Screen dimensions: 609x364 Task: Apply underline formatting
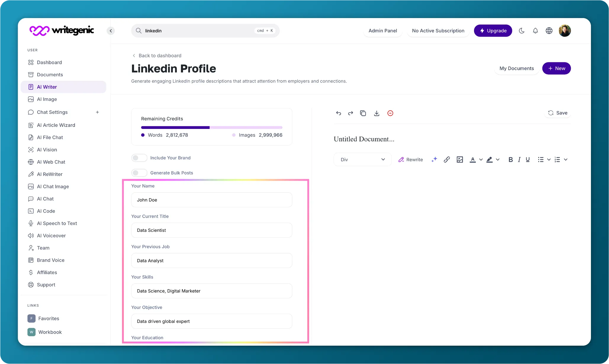[528, 160]
